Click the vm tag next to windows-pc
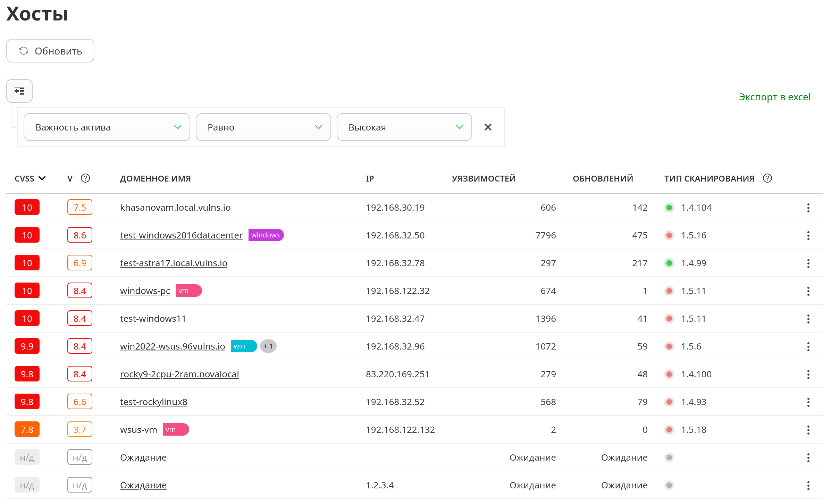831x504 pixels. coord(188,291)
